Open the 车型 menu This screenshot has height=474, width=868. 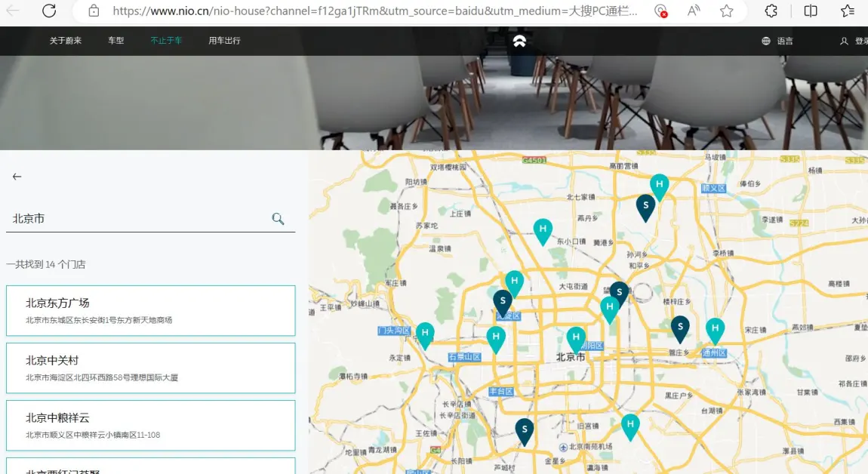tap(115, 41)
